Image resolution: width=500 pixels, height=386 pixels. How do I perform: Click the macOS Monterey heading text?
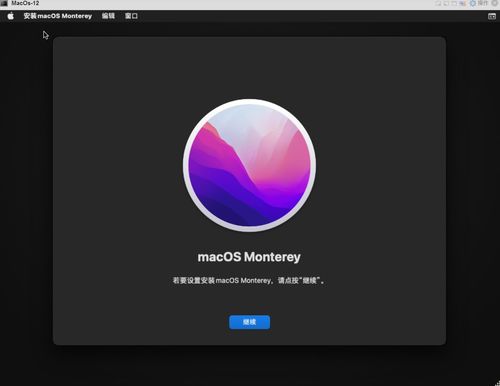[x=249, y=257]
